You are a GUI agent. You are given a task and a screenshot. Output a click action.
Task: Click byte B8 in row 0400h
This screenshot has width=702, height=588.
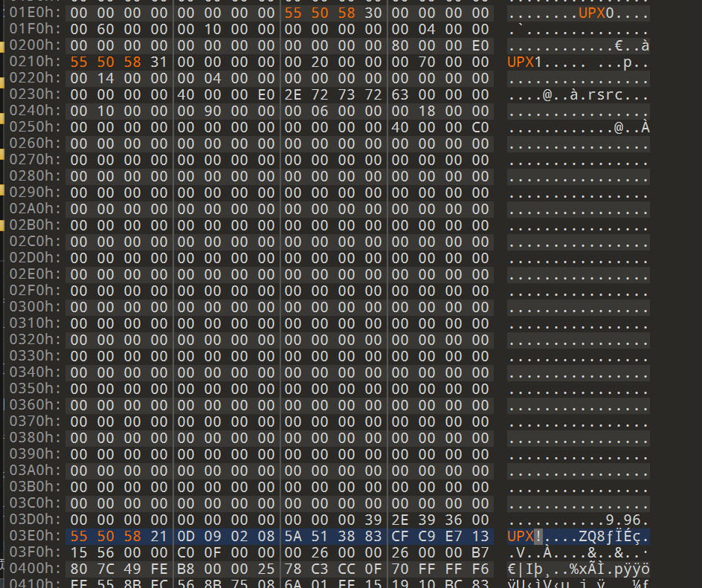tap(186, 569)
